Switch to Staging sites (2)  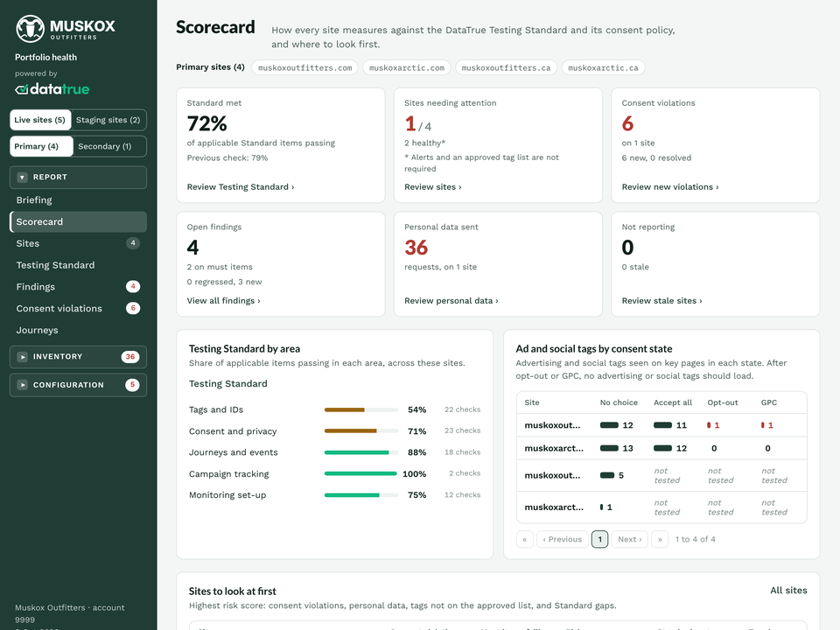pos(108,120)
